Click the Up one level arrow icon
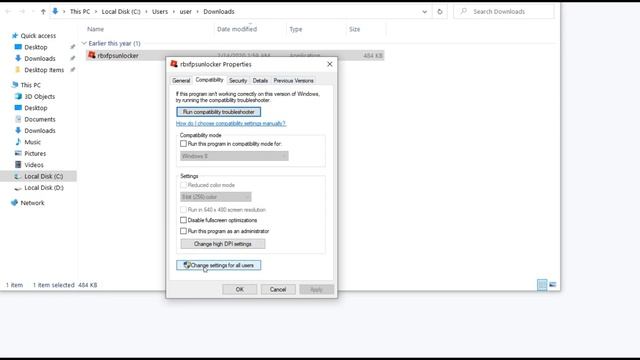 tap(43, 11)
